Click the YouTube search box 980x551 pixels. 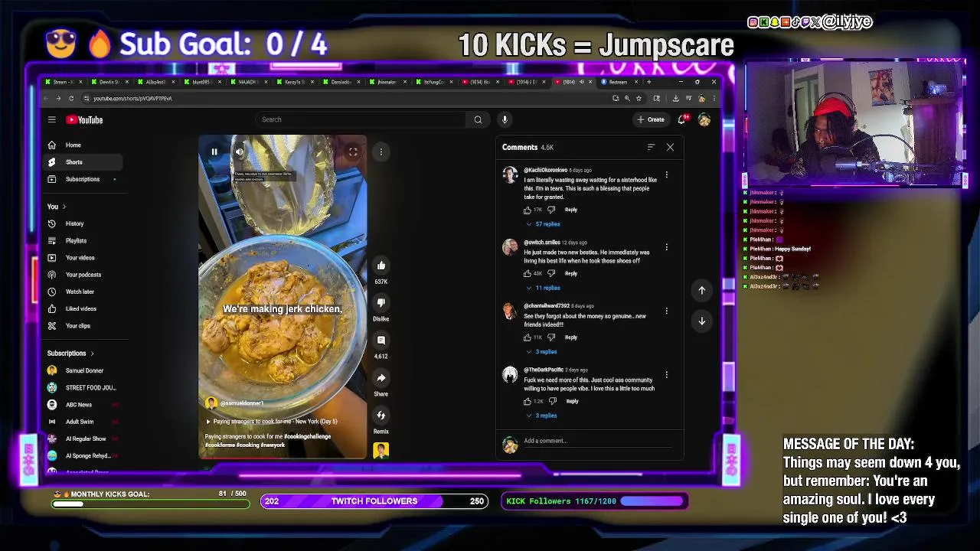[x=361, y=119]
